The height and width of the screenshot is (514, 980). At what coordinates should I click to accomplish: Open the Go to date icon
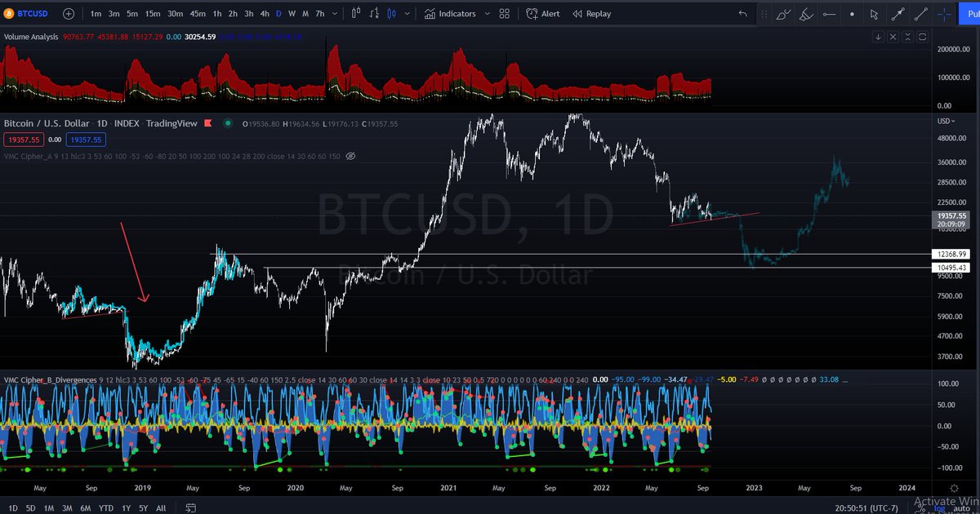(x=190, y=507)
